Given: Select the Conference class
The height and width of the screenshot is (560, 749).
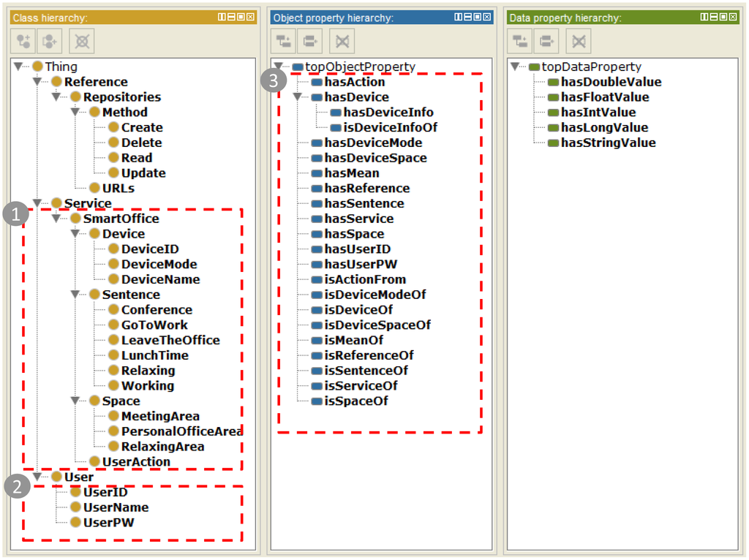Looking at the screenshot, I should click(x=156, y=310).
